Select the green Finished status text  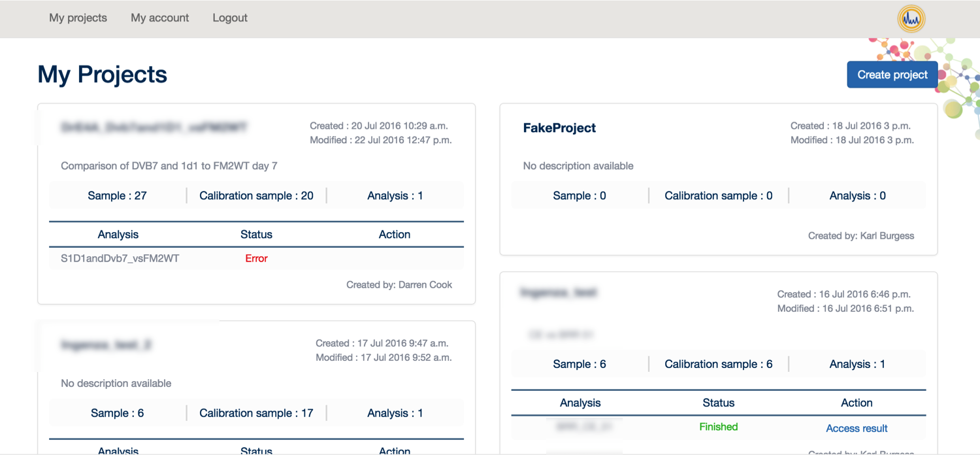718,427
